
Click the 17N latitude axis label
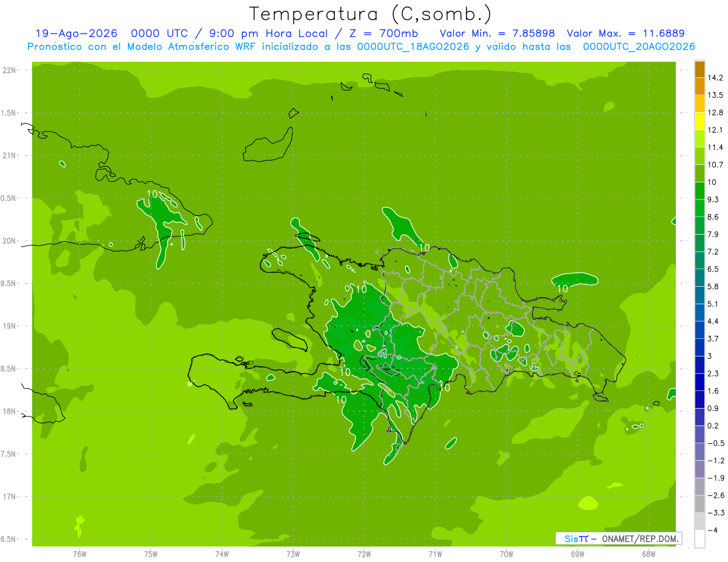click(8, 497)
